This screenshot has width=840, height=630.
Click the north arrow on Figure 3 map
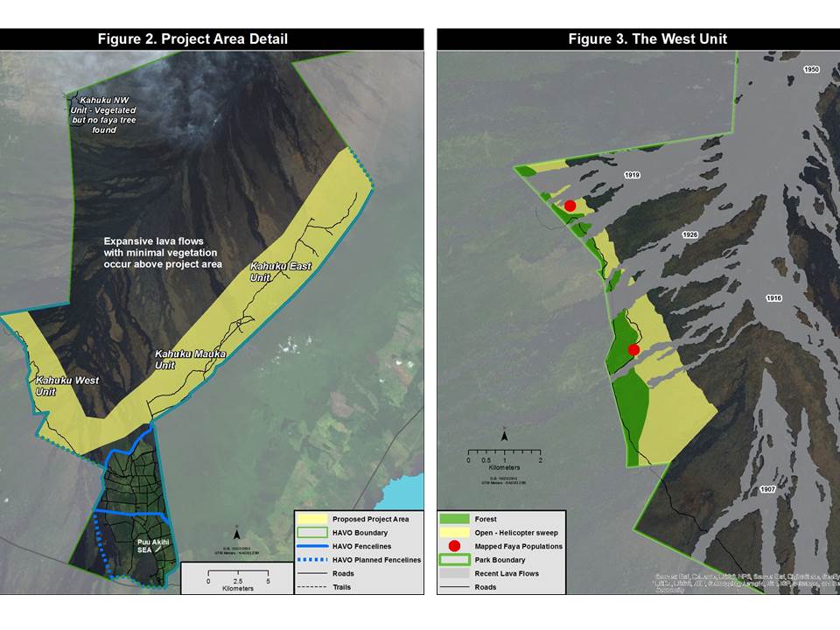pyautogui.click(x=505, y=433)
